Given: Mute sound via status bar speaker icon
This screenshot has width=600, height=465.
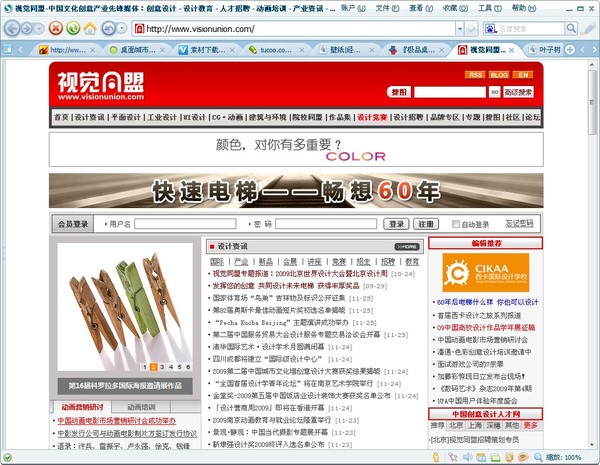Looking at the screenshot, I should [x=467, y=457].
